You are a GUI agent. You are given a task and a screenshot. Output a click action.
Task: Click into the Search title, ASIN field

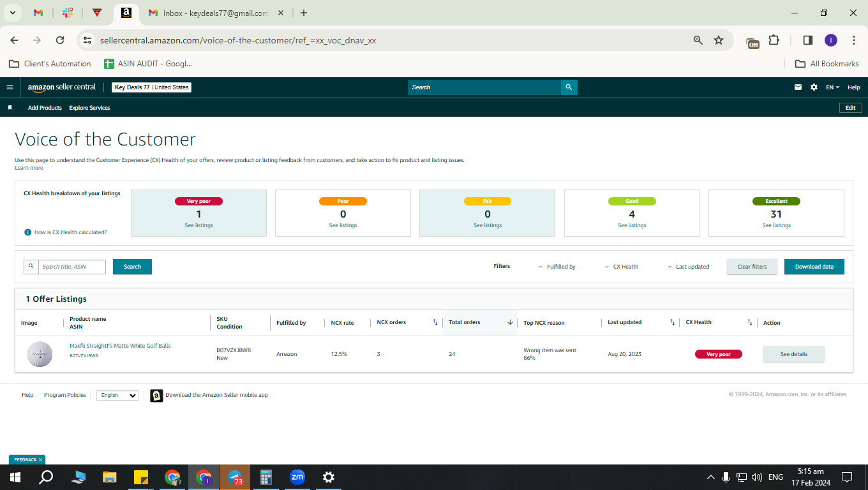coord(72,267)
